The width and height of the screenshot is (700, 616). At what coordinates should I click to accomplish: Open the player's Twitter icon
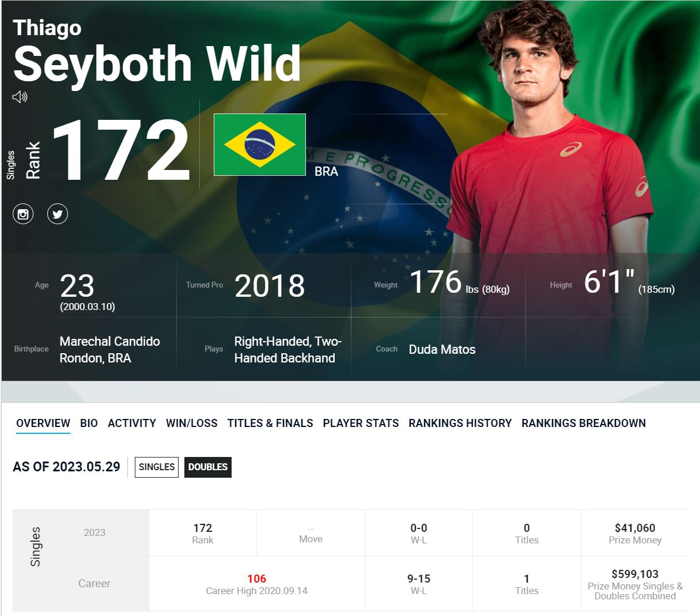click(x=58, y=214)
